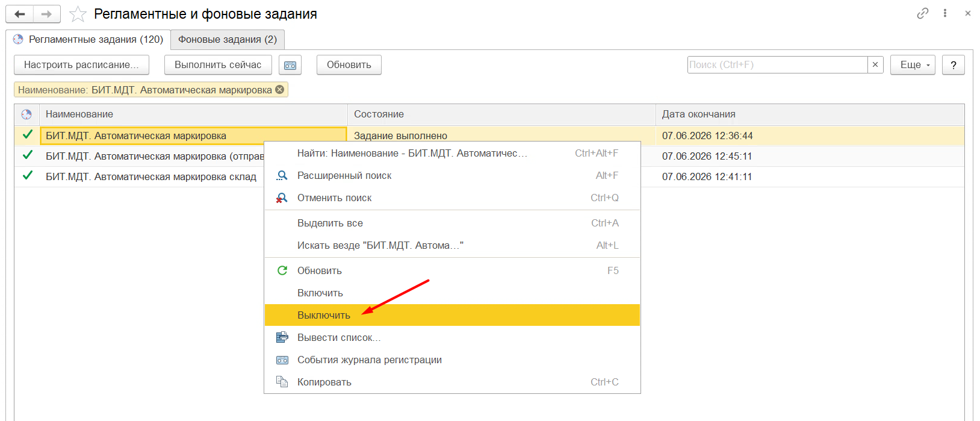Choose Обновить in the context menu
Viewport: 980px width, 421px height.
tap(452, 270)
